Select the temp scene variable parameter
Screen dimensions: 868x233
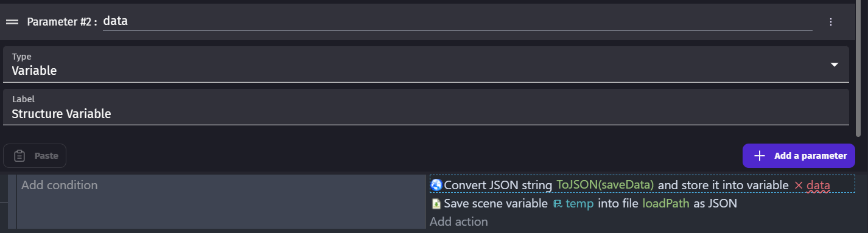(579, 204)
